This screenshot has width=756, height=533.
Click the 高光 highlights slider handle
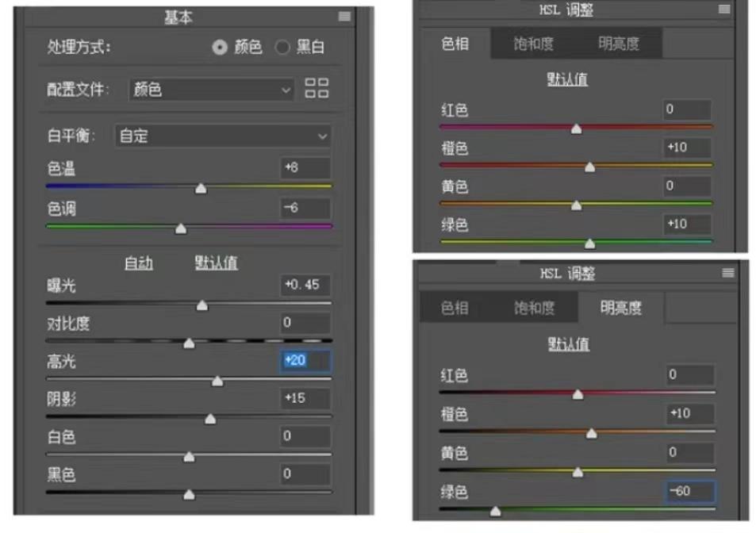[217, 381]
